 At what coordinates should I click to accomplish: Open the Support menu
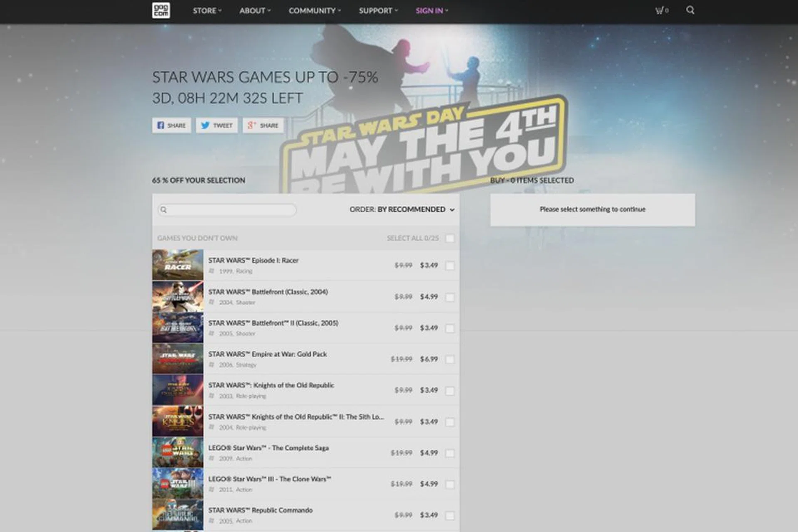378,11
